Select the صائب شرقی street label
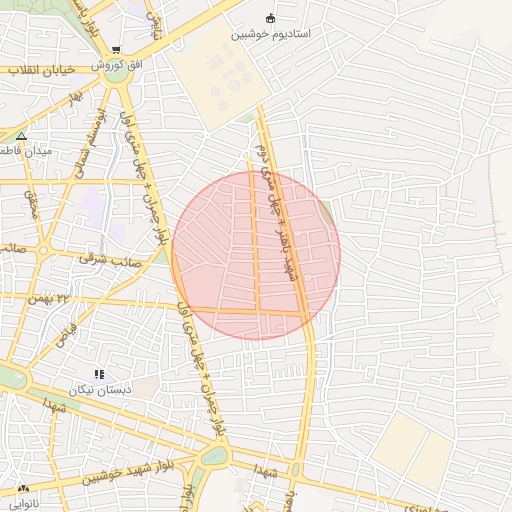 click(x=110, y=261)
